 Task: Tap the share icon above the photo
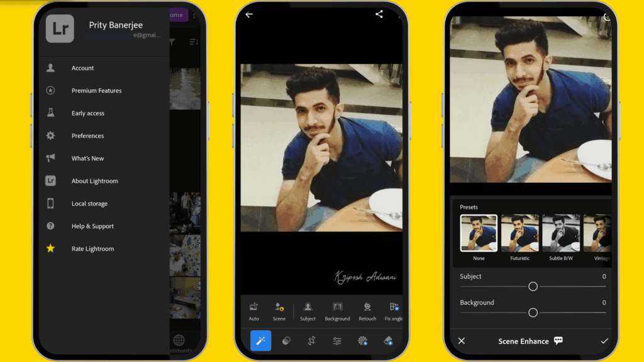(379, 14)
